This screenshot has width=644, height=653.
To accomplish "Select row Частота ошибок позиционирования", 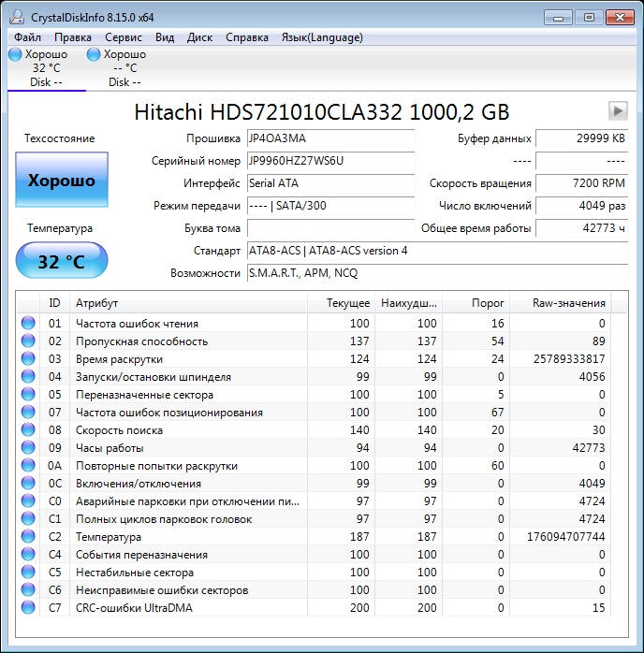I will (315, 412).
